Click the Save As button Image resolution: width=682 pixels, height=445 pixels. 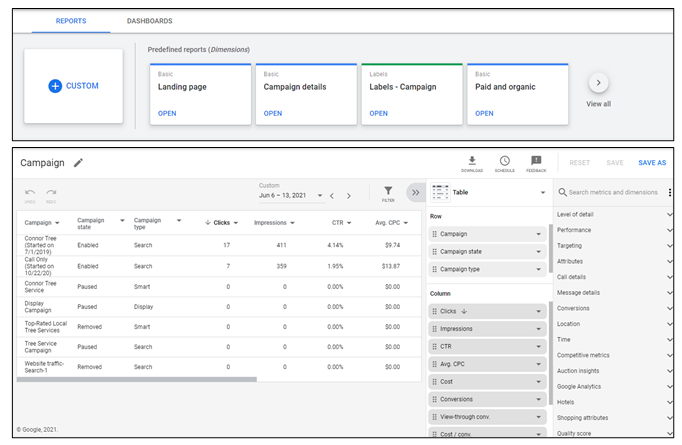tap(652, 163)
